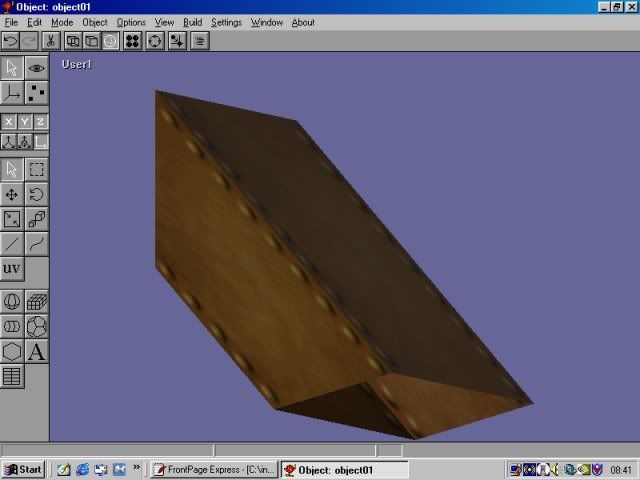
Task: Expand the quick launch overflow chevron
Action: 139,469
